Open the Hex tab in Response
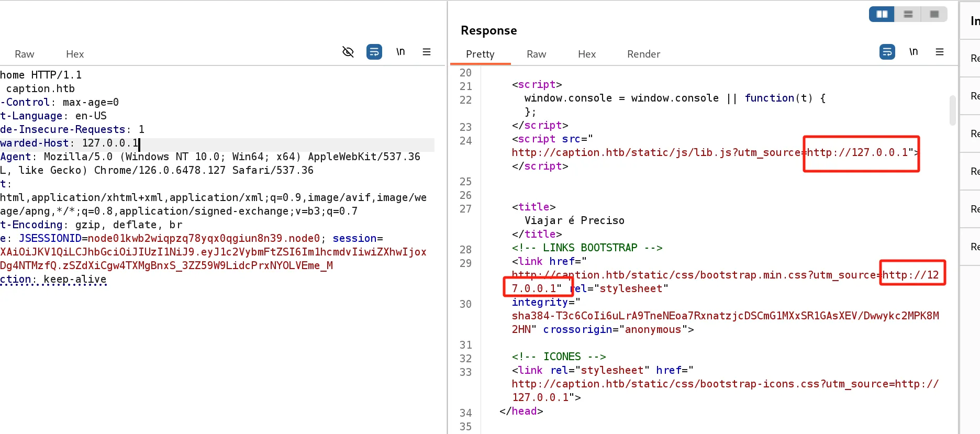 587,54
